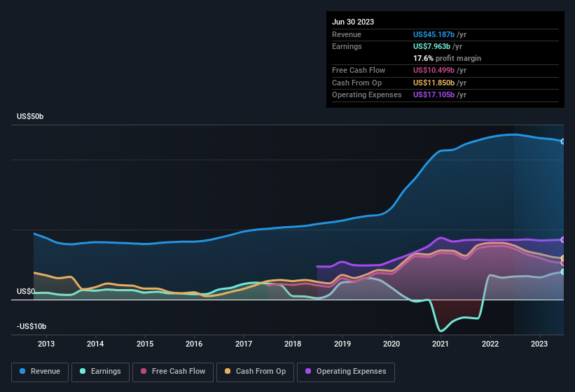Toggle the Operating Expenses legend button
The image size is (575, 392).
pyautogui.click(x=346, y=372)
